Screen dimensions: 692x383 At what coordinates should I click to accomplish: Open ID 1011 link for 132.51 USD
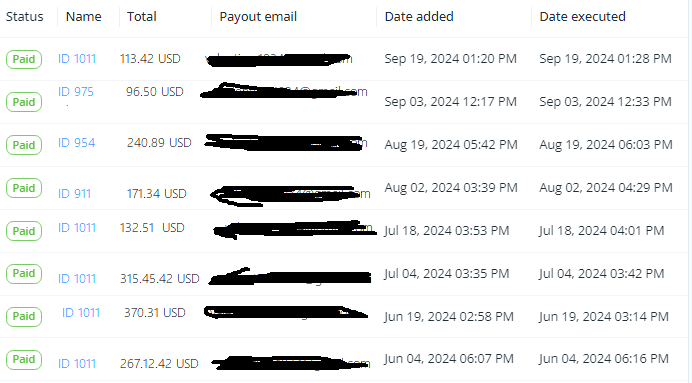point(77,228)
